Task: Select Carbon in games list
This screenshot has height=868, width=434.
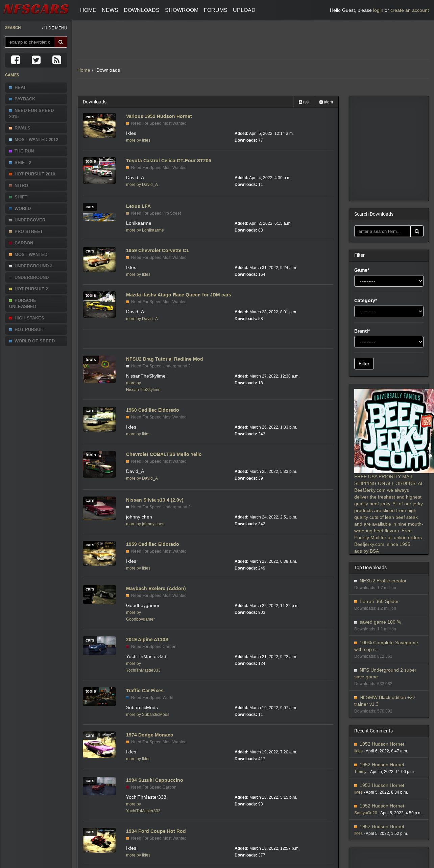Action: point(36,243)
